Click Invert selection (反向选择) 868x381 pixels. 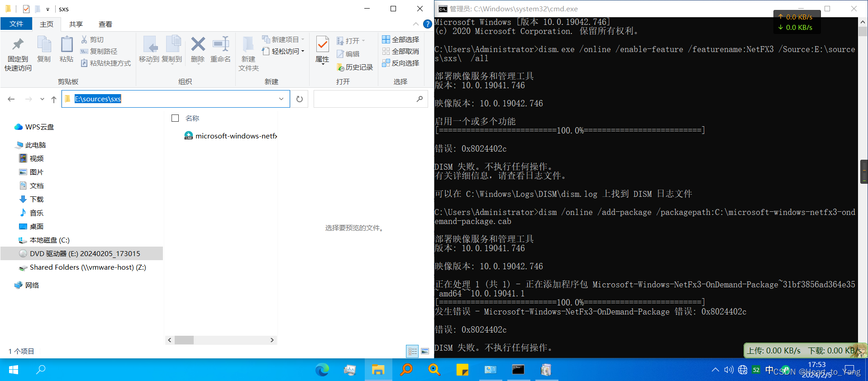[x=401, y=63]
